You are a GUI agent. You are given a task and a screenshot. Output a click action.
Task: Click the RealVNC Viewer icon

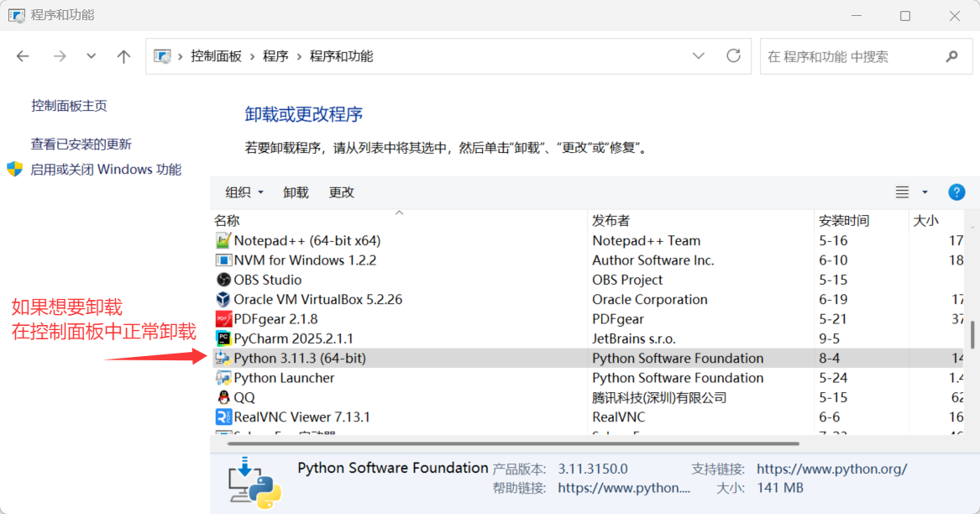[223, 417]
